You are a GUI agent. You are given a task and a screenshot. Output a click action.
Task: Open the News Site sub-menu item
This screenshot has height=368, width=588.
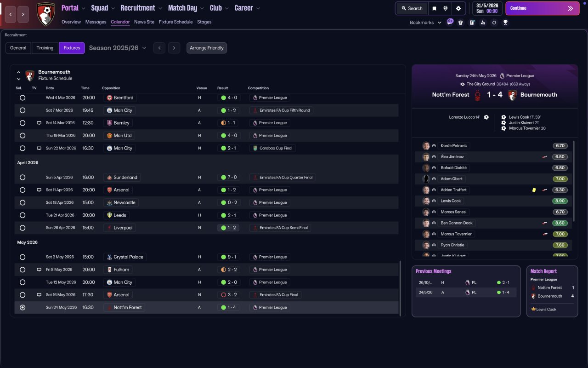(144, 22)
